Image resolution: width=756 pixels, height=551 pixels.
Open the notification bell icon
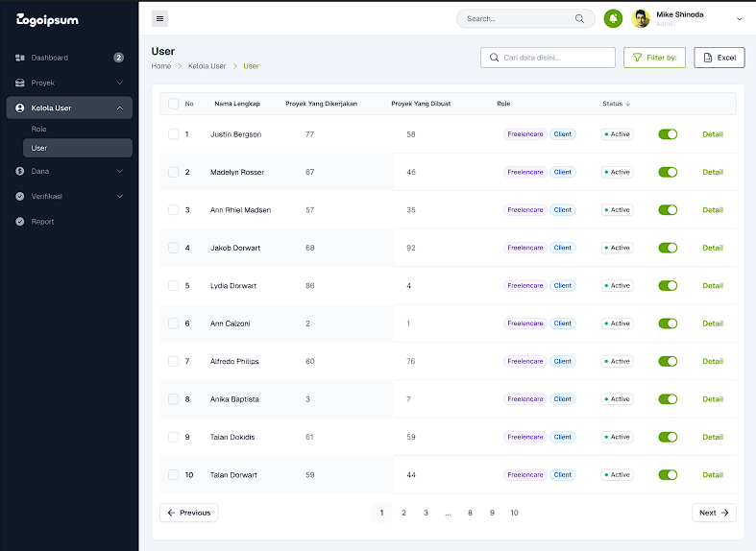(x=613, y=19)
